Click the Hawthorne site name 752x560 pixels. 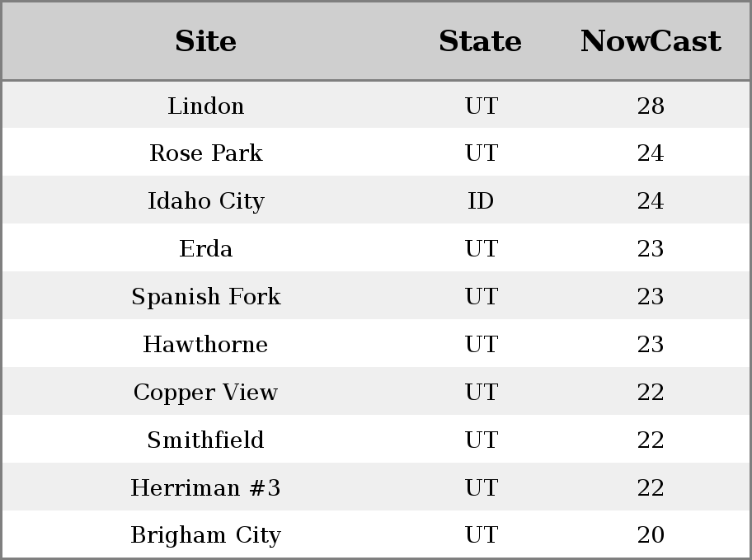[205, 345]
